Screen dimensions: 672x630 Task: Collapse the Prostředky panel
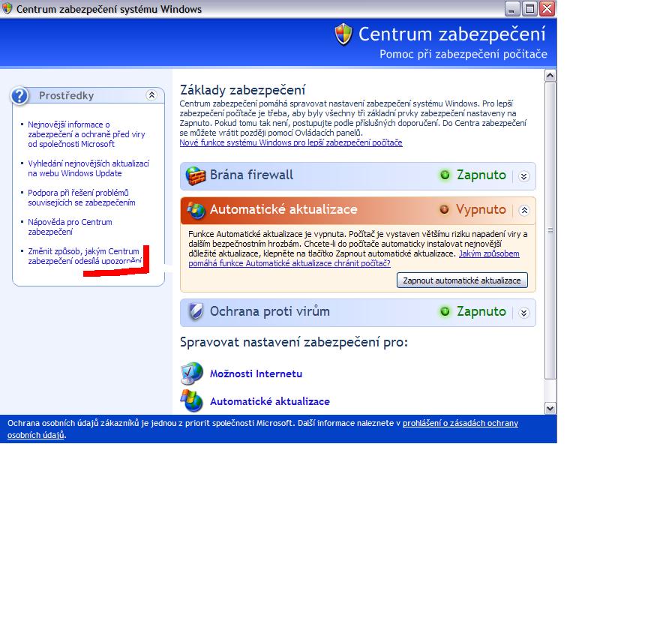[151, 95]
